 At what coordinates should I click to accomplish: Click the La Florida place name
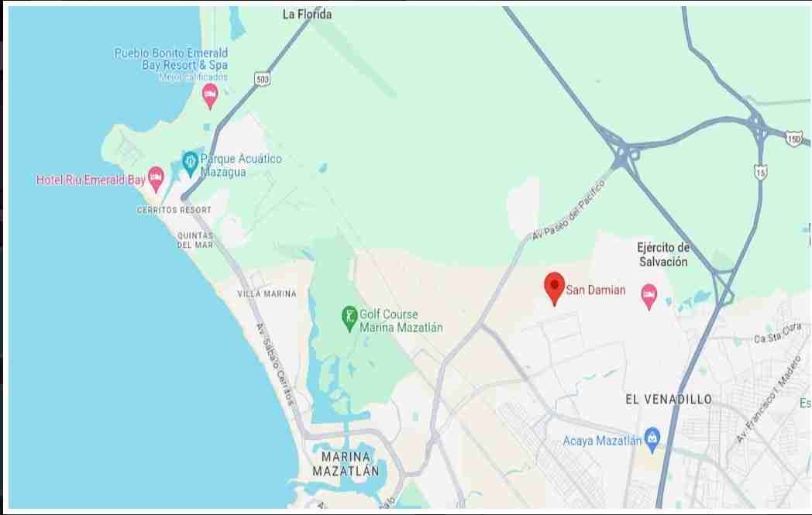click(307, 15)
